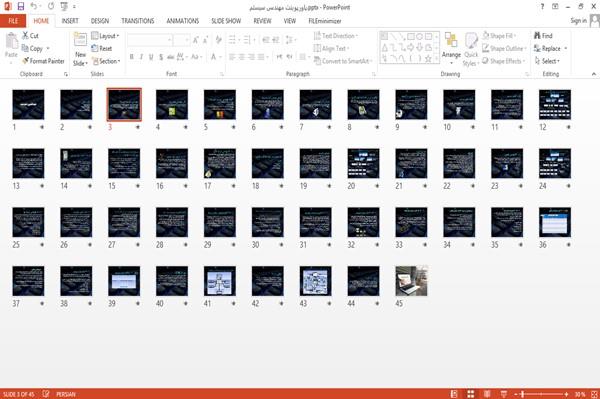Apply Bold formatting
Viewport: 600px width, 399px height.
[132, 57]
